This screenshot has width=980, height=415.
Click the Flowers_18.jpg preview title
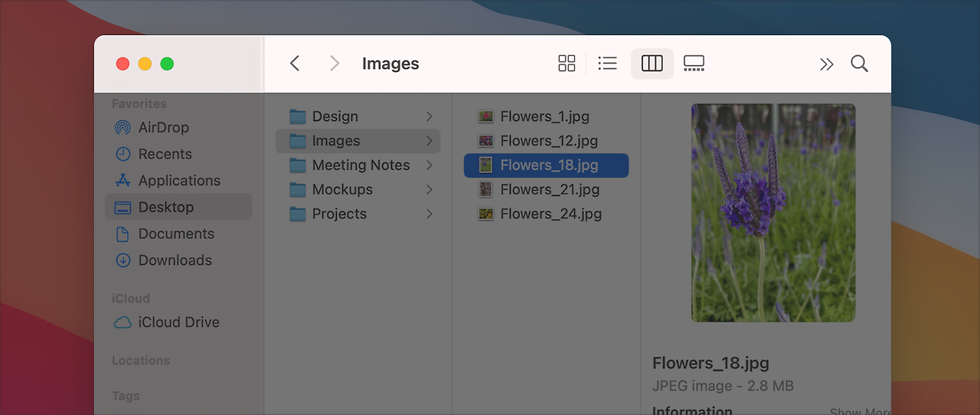(x=710, y=364)
